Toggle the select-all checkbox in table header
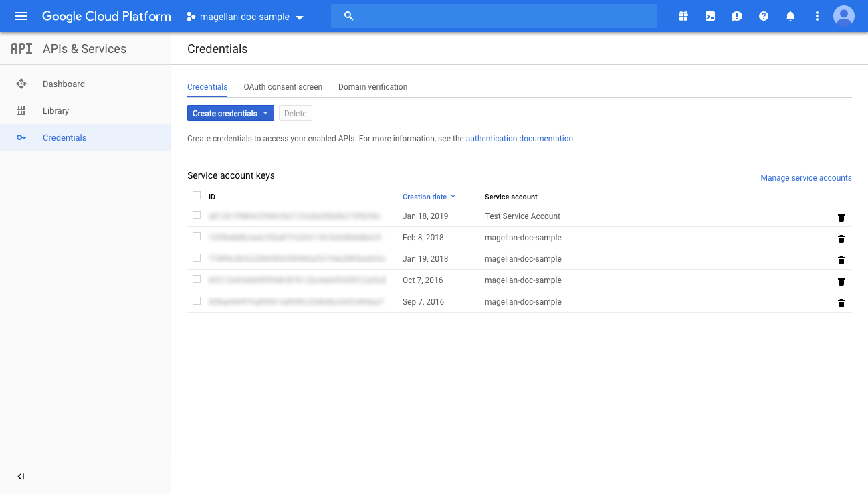 click(x=197, y=195)
